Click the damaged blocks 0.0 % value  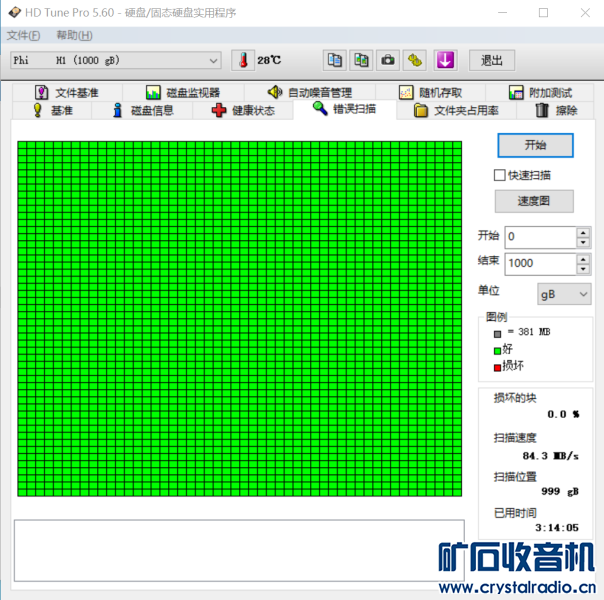563,414
